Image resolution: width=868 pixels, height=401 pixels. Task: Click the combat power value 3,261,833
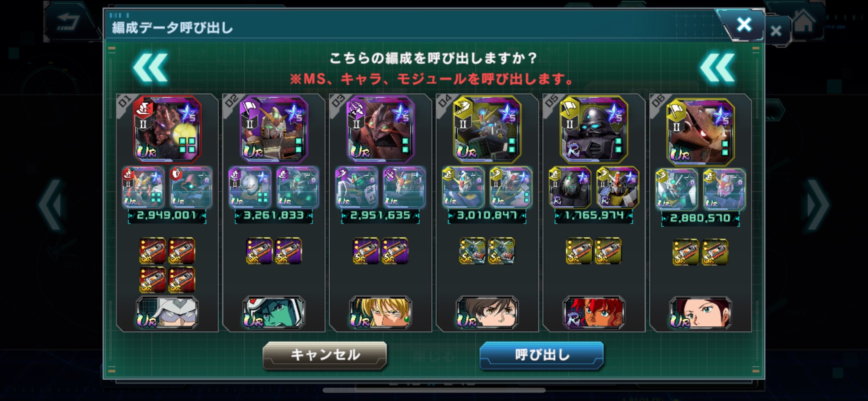click(274, 216)
